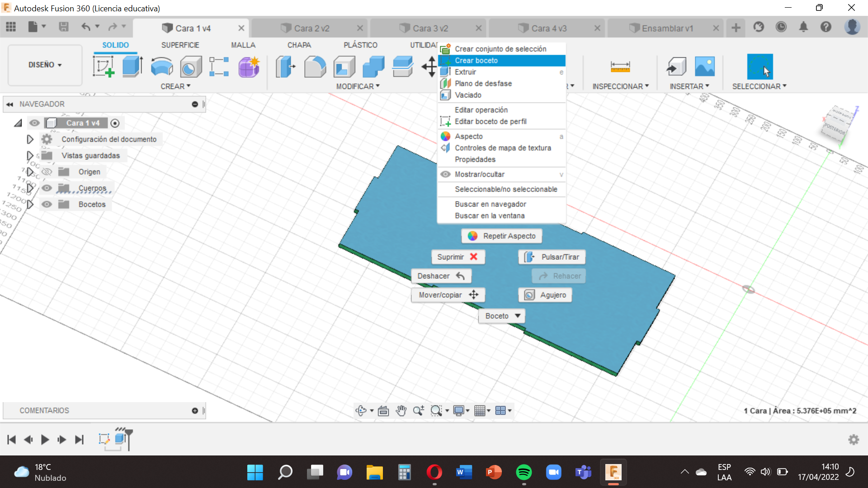This screenshot has height=488, width=868.
Task: Select the Measure tool icon
Action: (x=620, y=66)
